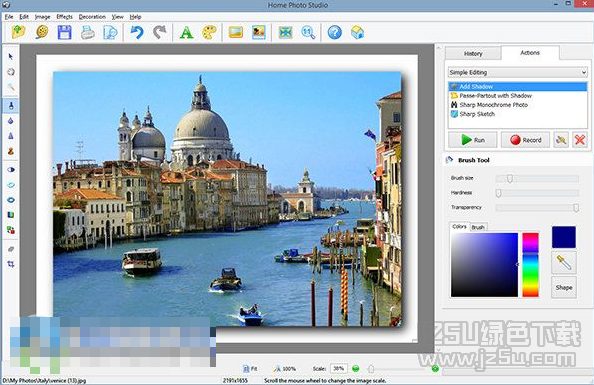Open the View menu
Viewport: 594px width, 385px height.
117,17
